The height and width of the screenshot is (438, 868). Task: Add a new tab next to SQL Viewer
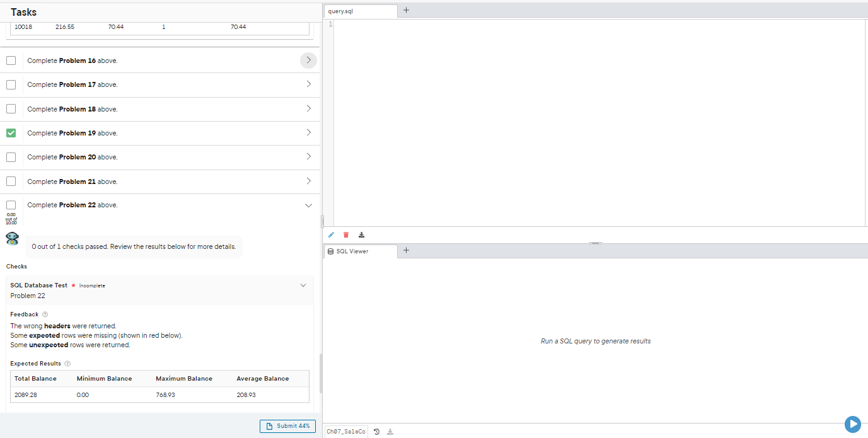(406, 250)
